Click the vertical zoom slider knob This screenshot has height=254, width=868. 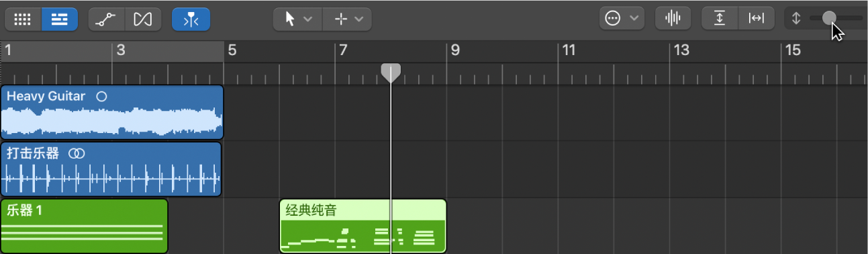tap(829, 18)
